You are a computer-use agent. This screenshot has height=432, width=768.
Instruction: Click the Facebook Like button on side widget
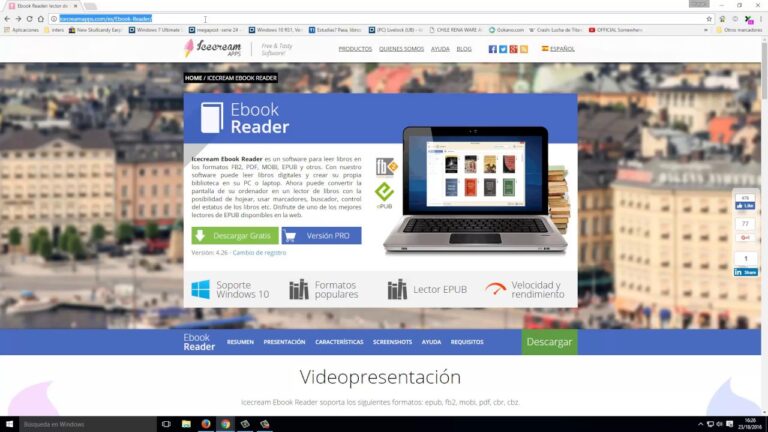(745, 206)
